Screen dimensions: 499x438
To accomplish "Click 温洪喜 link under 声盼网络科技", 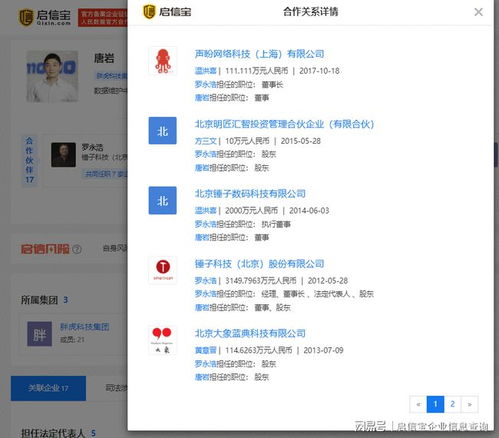I will (206, 71).
